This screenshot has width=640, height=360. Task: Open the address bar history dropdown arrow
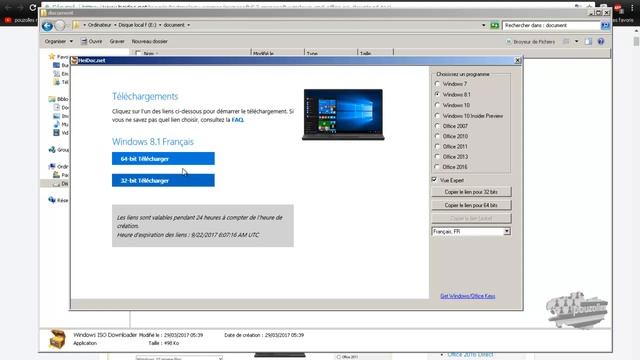[484, 25]
